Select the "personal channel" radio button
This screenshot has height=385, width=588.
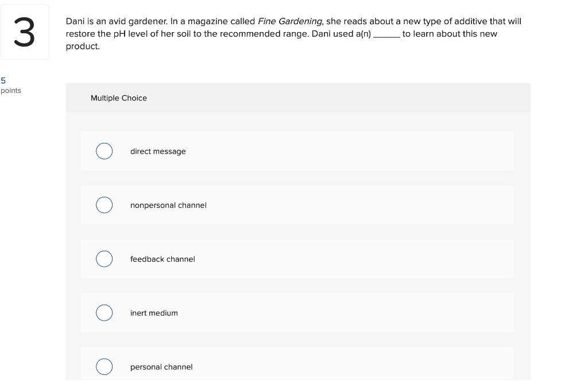point(104,367)
